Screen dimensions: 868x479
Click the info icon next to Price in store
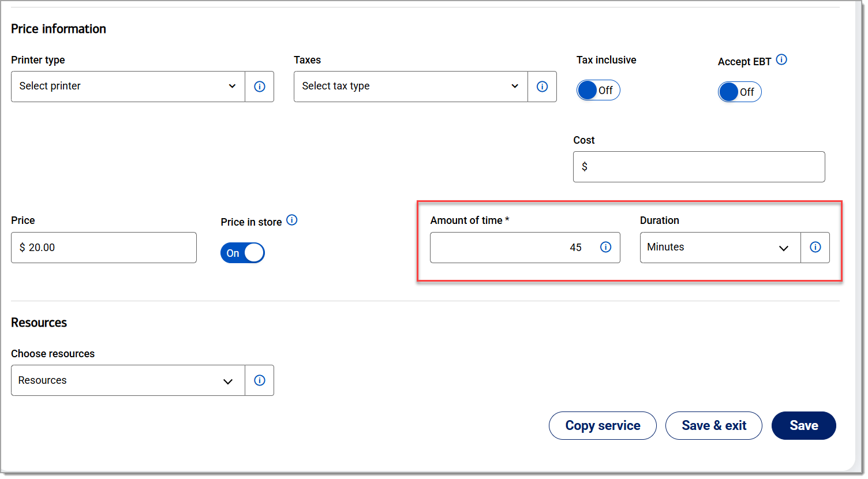[x=292, y=220]
